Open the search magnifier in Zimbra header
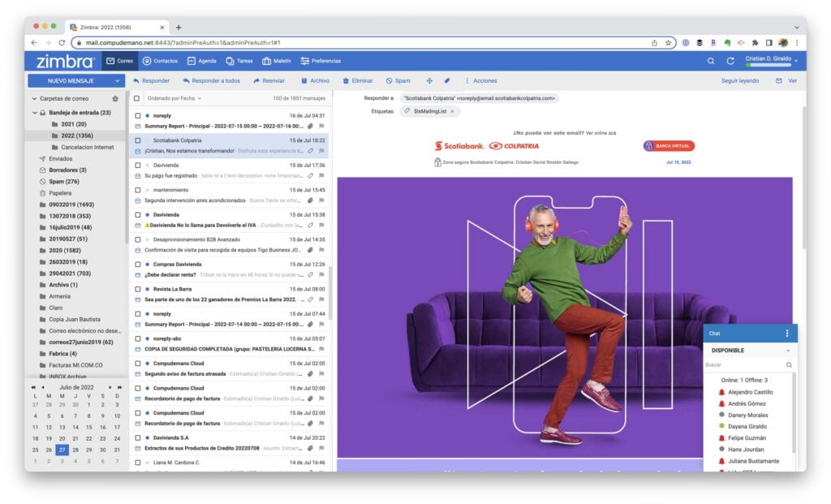The image size is (831, 504). [710, 61]
